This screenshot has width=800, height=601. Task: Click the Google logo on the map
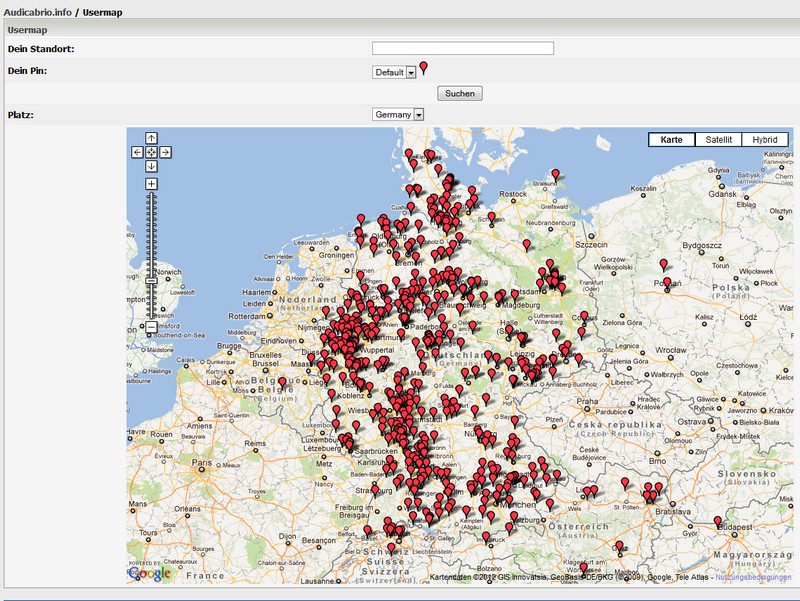150,573
